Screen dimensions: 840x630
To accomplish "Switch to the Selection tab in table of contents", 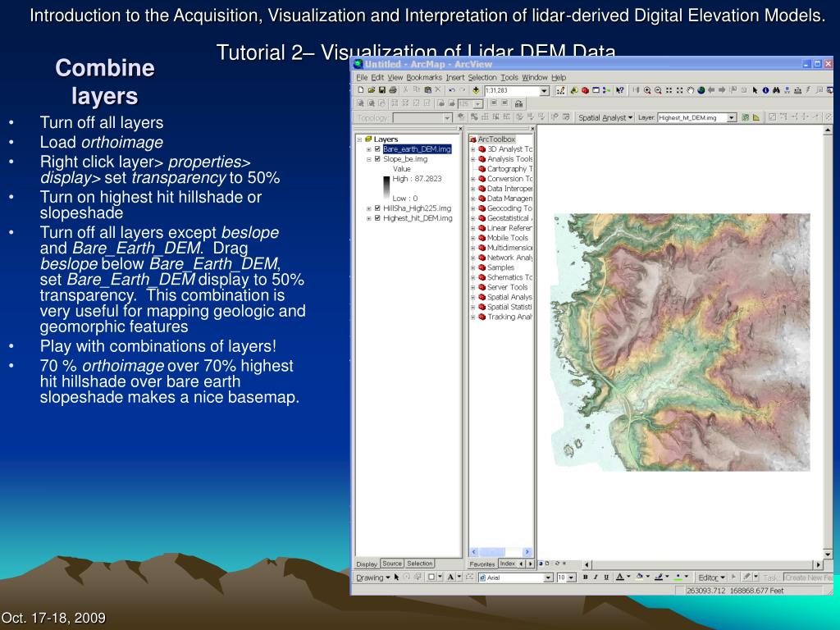I will pos(419,564).
